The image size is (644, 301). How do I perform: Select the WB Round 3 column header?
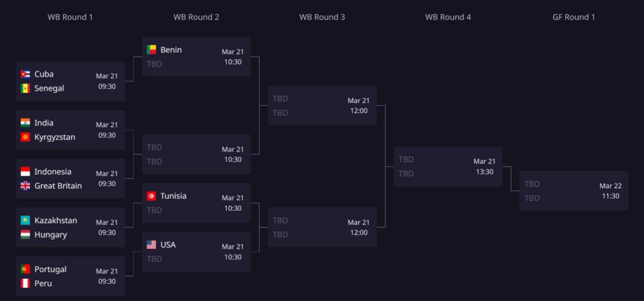pyautogui.click(x=322, y=17)
